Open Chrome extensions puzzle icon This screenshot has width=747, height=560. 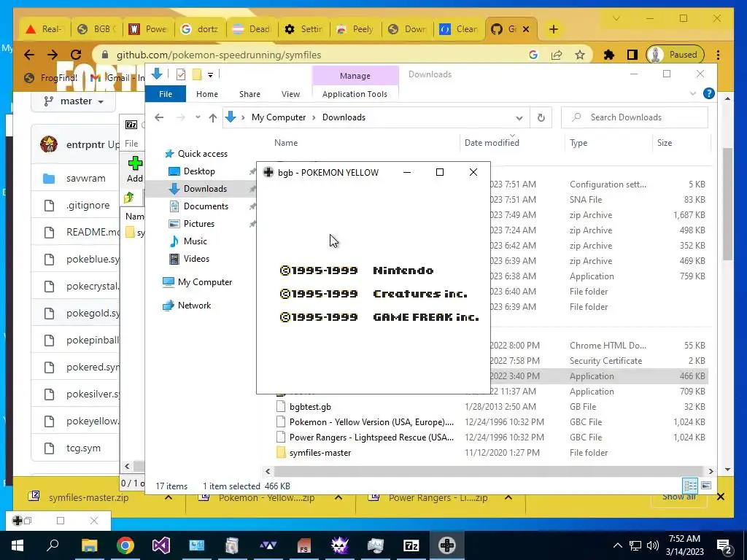609,55
